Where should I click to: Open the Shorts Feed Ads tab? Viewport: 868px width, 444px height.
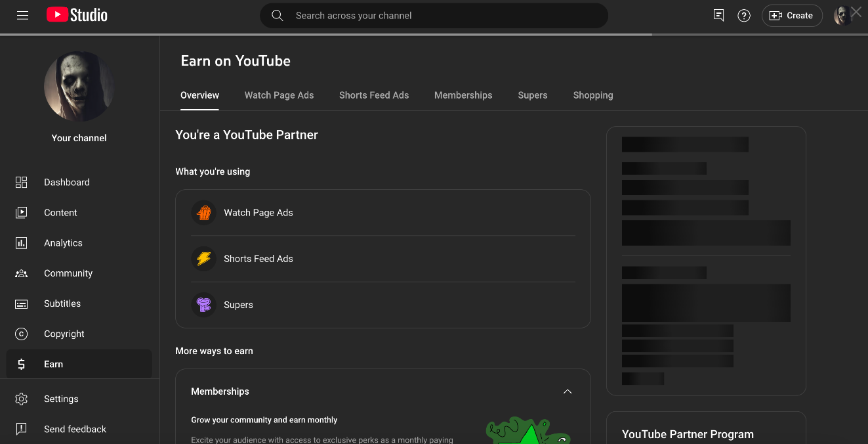tap(374, 95)
